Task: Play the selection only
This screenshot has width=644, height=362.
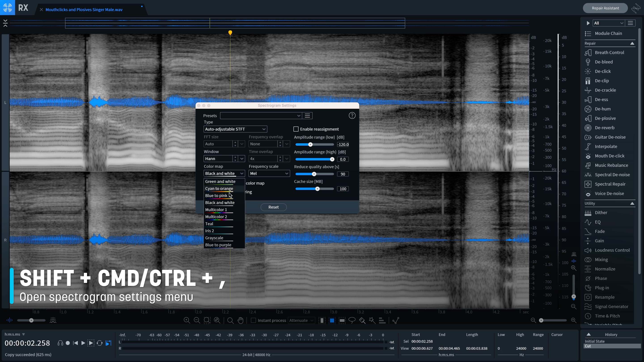Action: [91, 343]
